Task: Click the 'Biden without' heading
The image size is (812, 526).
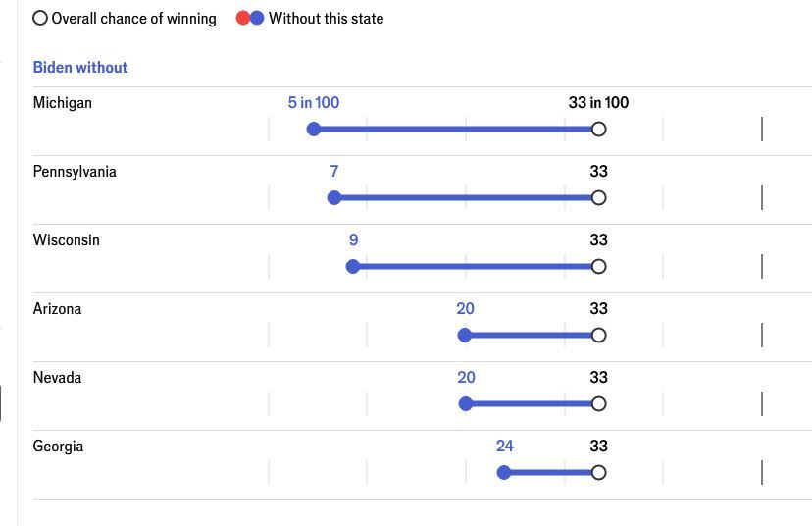Action: point(80,67)
